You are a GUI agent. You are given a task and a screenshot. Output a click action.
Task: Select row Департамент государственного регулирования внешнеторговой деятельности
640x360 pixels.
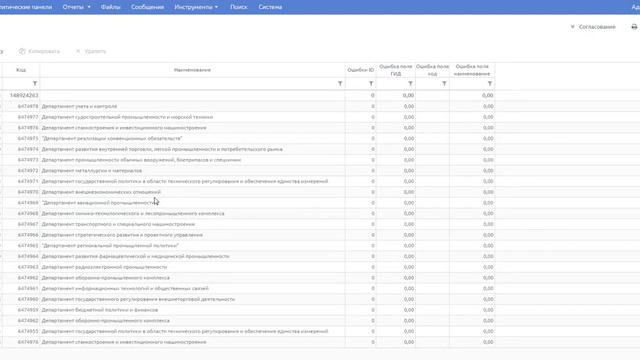coord(247,299)
